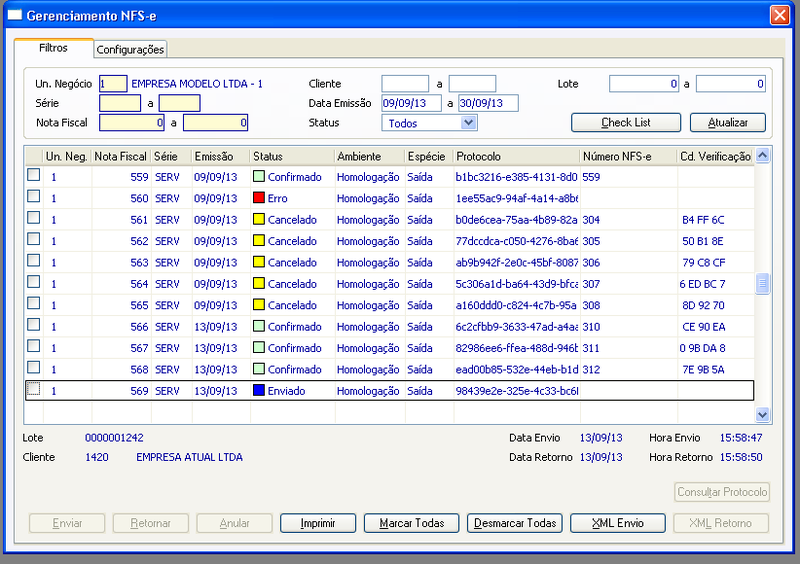The width and height of the screenshot is (800, 564).
Task: Click the Atualizar button
Action: [728, 123]
